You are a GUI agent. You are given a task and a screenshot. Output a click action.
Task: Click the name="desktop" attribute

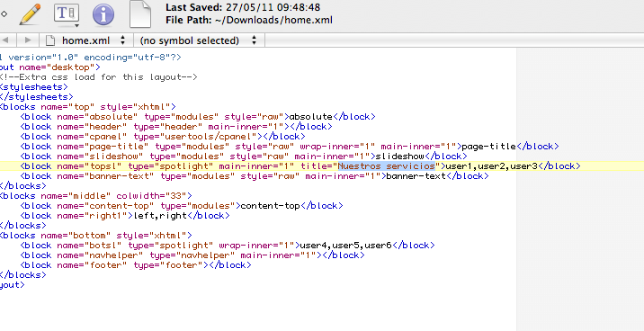coord(57,67)
